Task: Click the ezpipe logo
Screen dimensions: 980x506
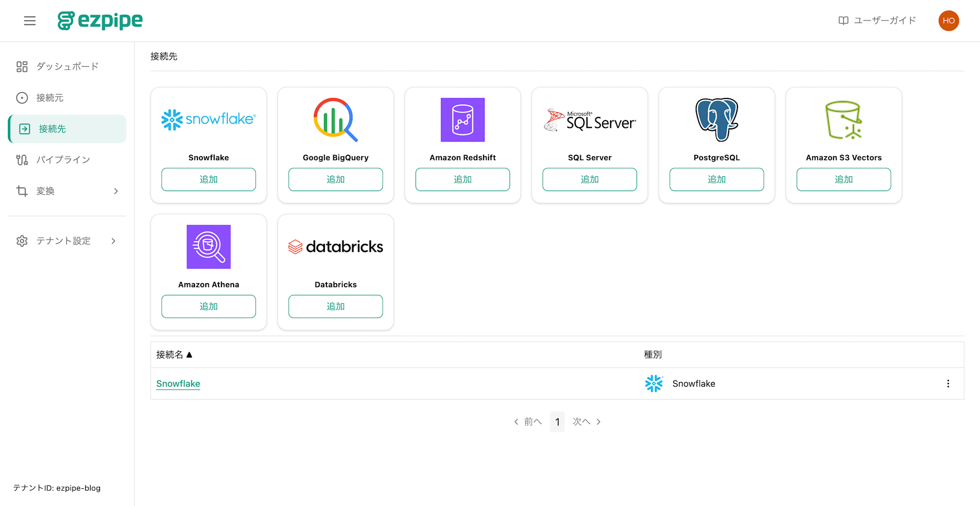Action: tap(100, 21)
